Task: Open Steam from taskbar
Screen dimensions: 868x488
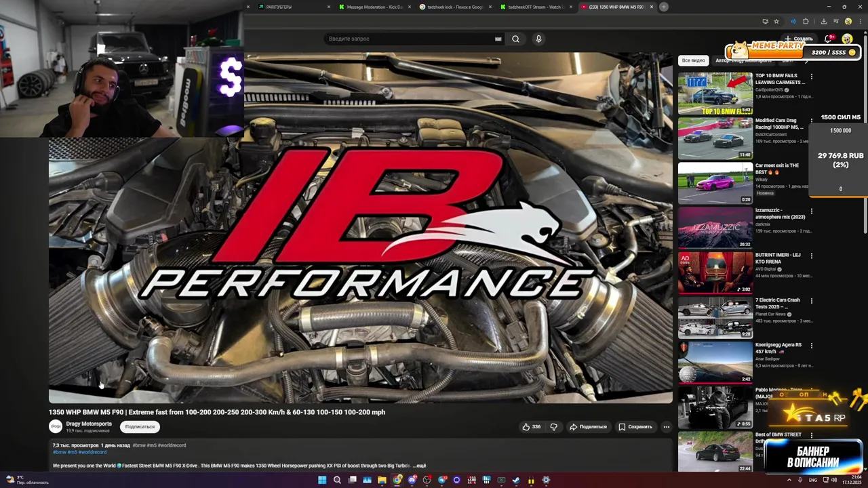Action: (x=516, y=480)
